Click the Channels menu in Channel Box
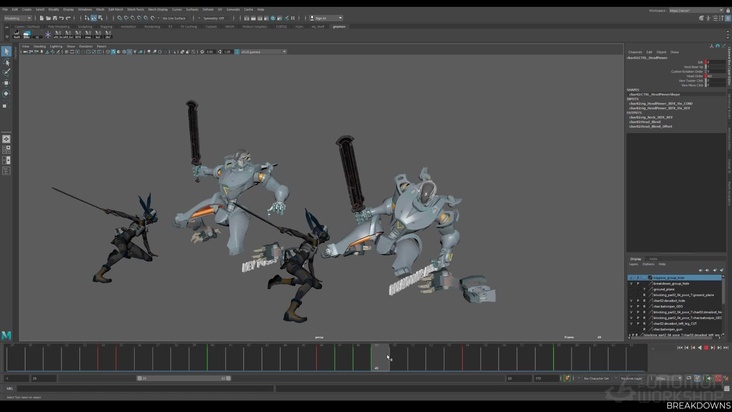 (633, 51)
